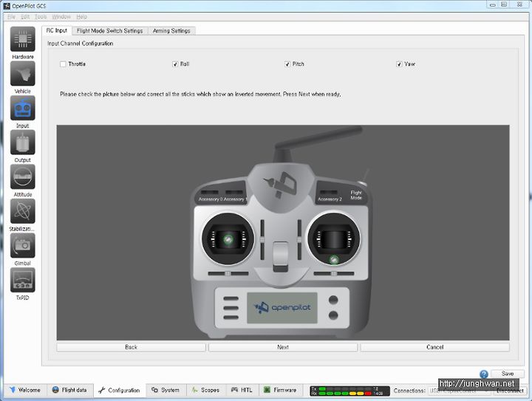
Task: Open the File menu
Action: tap(11, 16)
